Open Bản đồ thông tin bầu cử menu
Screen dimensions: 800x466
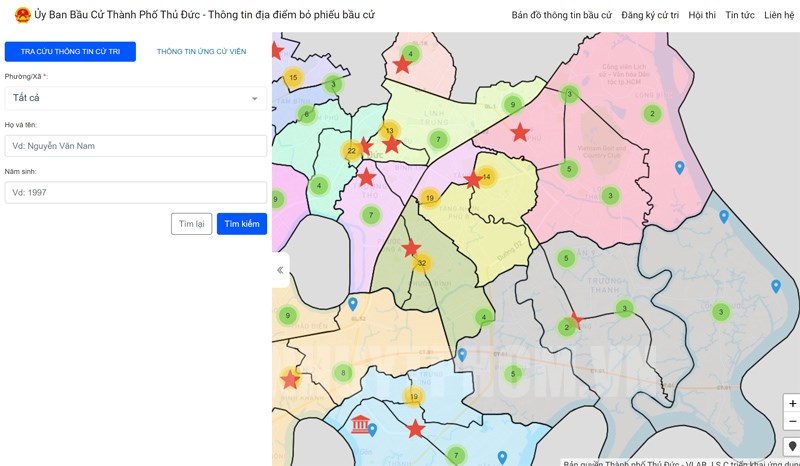click(561, 16)
